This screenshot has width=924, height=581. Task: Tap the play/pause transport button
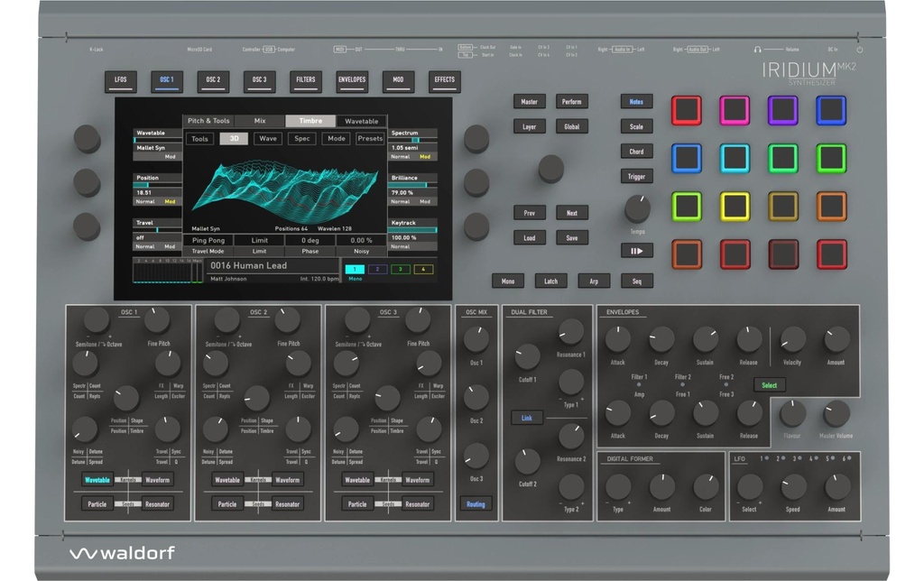click(636, 251)
